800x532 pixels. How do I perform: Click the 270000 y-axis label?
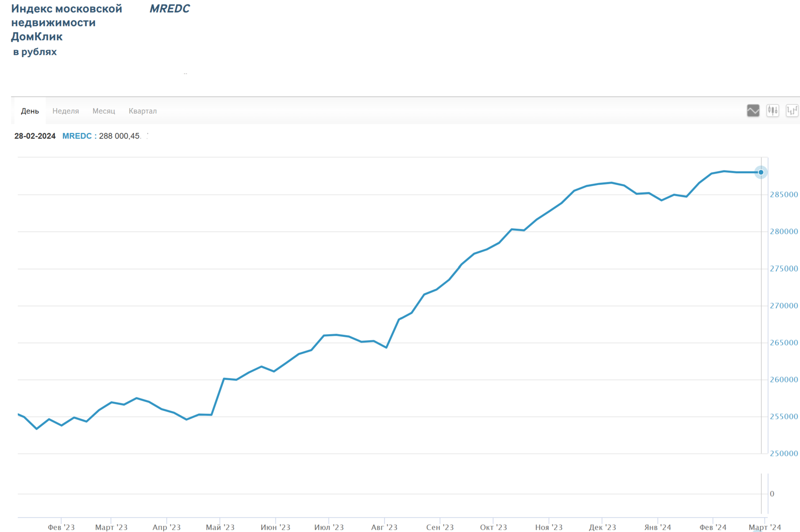pyautogui.click(x=784, y=306)
